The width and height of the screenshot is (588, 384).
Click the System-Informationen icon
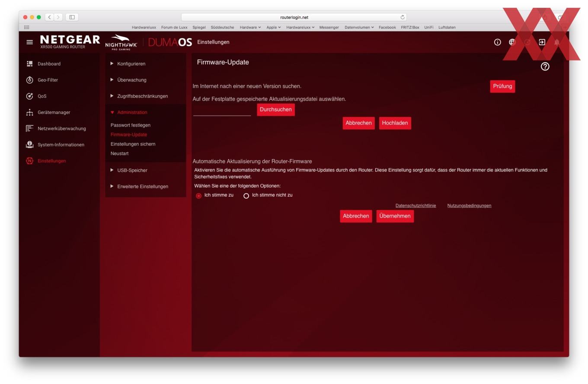pos(29,144)
